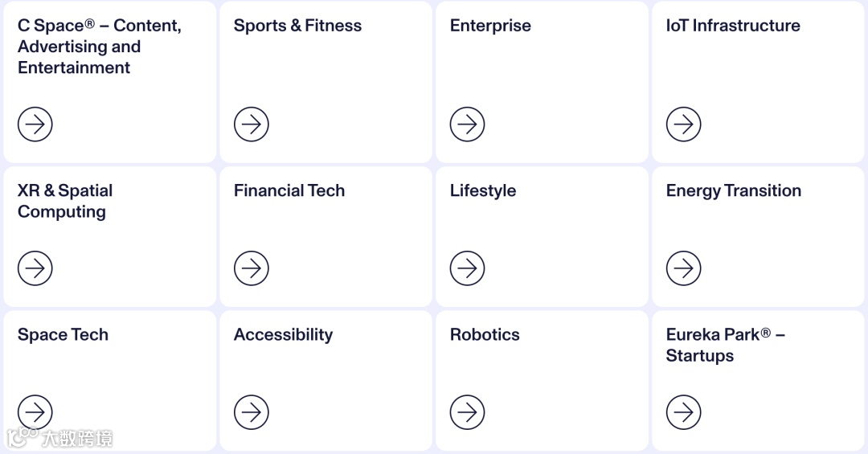The width and height of the screenshot is (868, 454).
Task: Click the Lifestyle card arrow icon
Action: pos(467,268)
